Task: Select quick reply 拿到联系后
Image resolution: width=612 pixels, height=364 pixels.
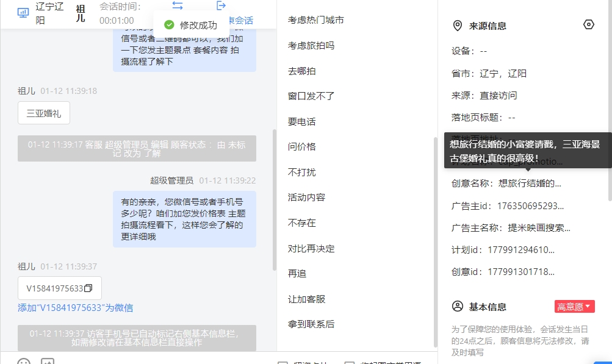Action: tap(311, 324)
